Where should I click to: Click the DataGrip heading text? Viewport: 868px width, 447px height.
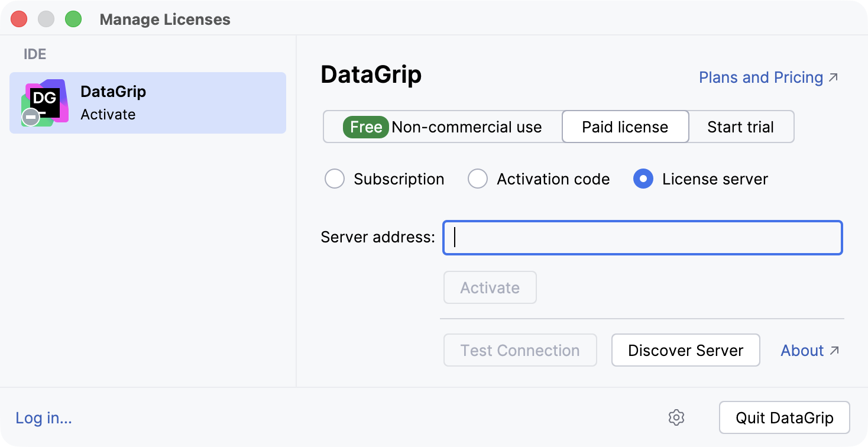[371, 75]
